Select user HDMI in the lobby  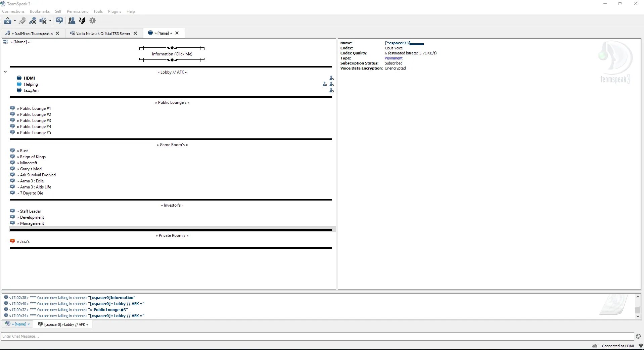pos(29,78)
